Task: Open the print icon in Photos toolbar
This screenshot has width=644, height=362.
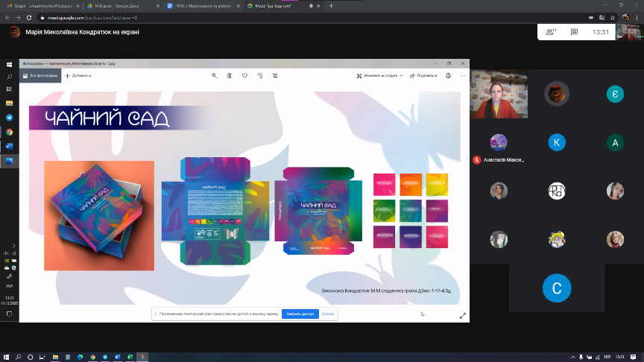Action: tap(448, 75)
